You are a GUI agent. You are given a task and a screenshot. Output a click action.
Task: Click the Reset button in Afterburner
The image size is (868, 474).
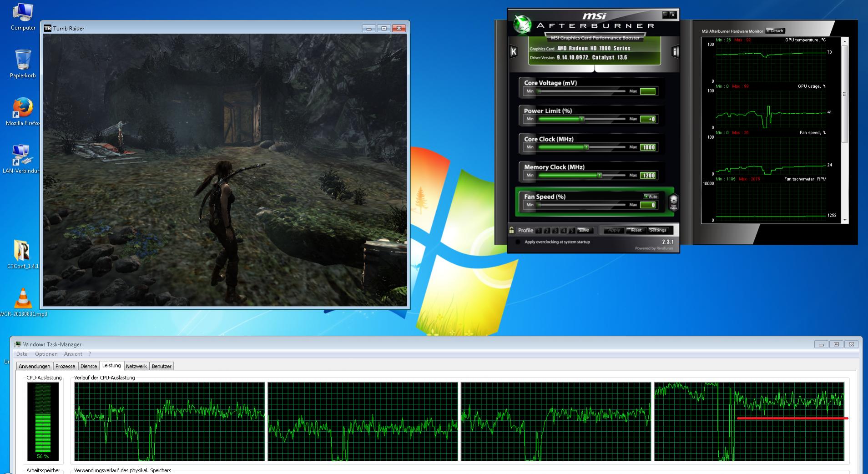coord(636,230)
